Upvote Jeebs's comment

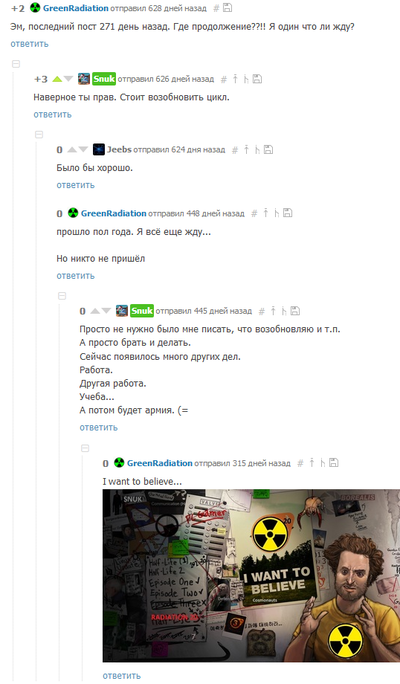coord(72,150)
